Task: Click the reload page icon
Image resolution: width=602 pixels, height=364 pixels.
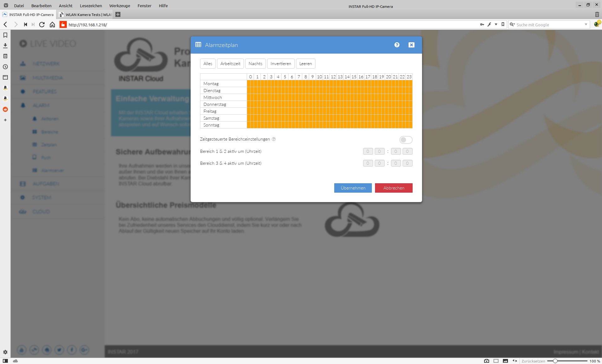Action: (42, 24)
